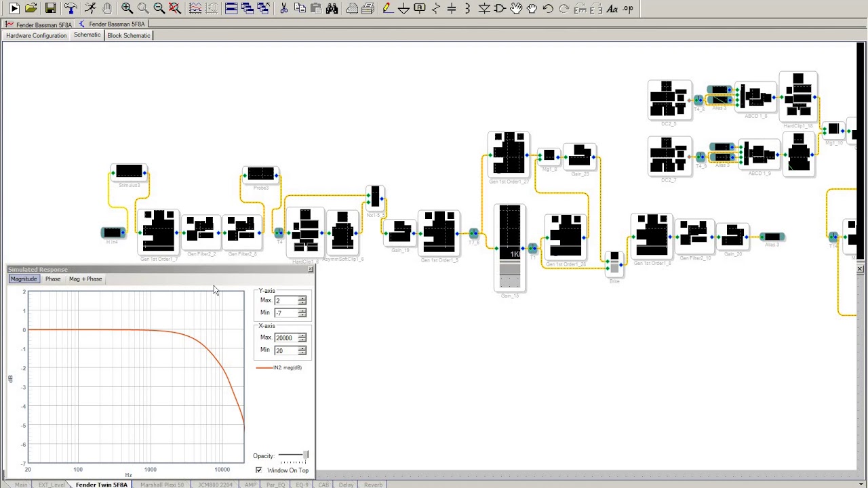Click X-axis Max spinner arrows

tap(302, 338)
